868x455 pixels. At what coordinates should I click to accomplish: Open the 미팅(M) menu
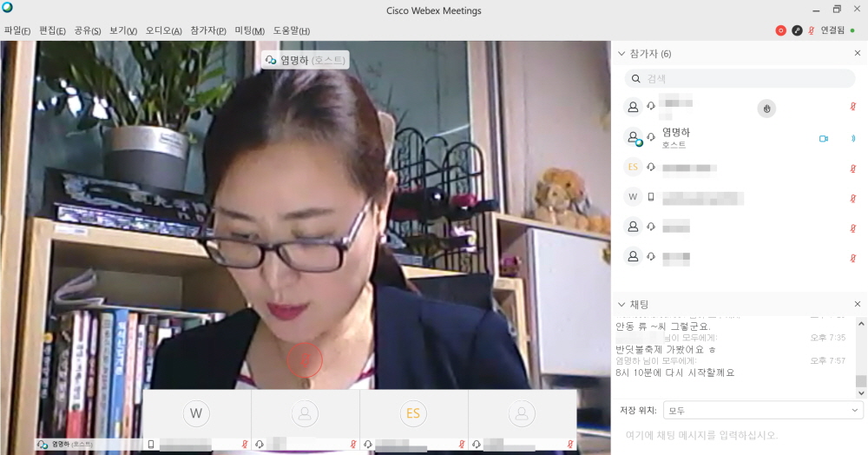point(249,30)
